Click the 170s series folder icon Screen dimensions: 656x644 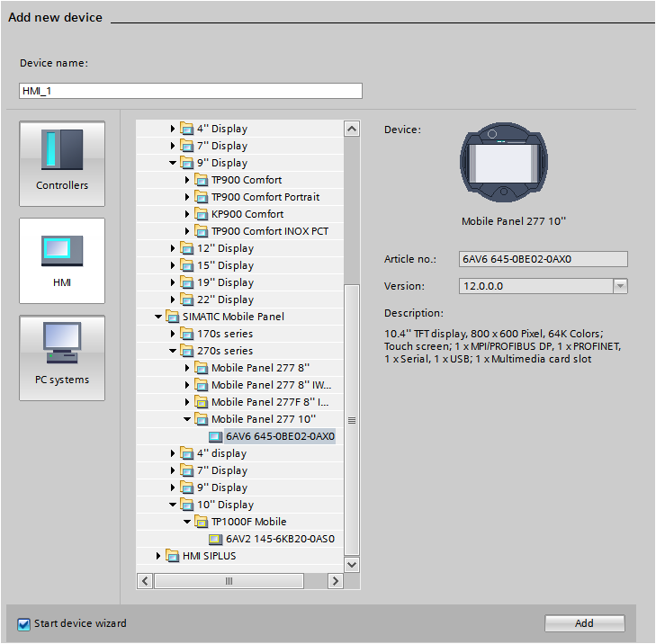pos(186,334)
